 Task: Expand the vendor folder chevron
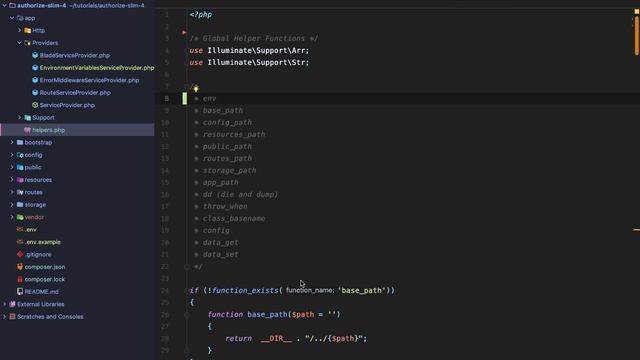click(x=12, y=217)
